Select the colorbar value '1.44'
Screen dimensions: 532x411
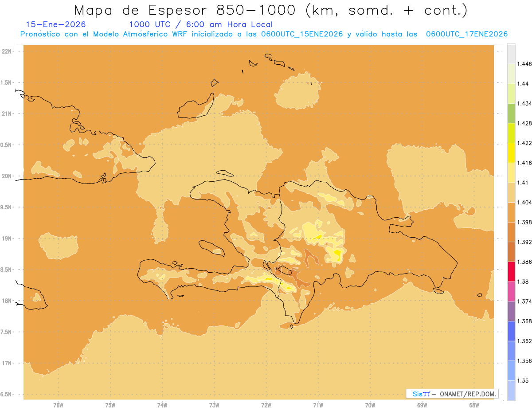pyautogui.click(x=523, y=84)
